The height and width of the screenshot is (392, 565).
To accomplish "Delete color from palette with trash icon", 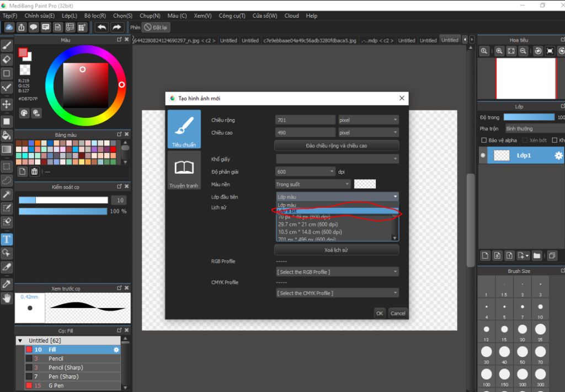I will pos(34,171).
